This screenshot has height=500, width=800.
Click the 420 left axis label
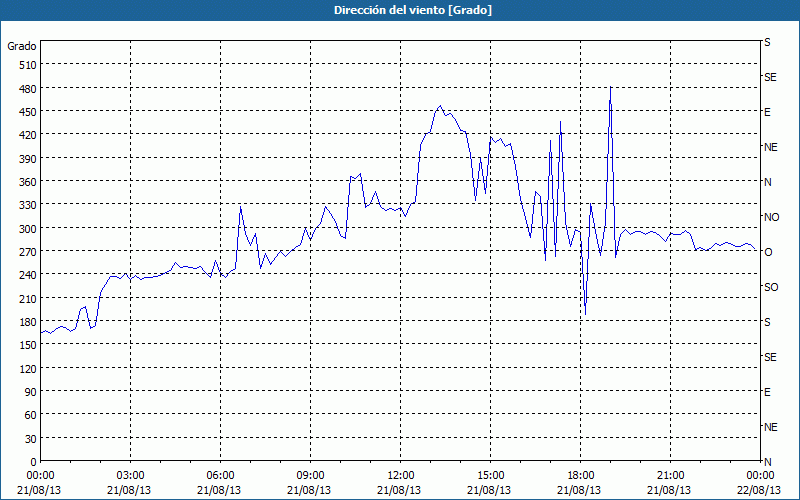click(x=28, y=135)
